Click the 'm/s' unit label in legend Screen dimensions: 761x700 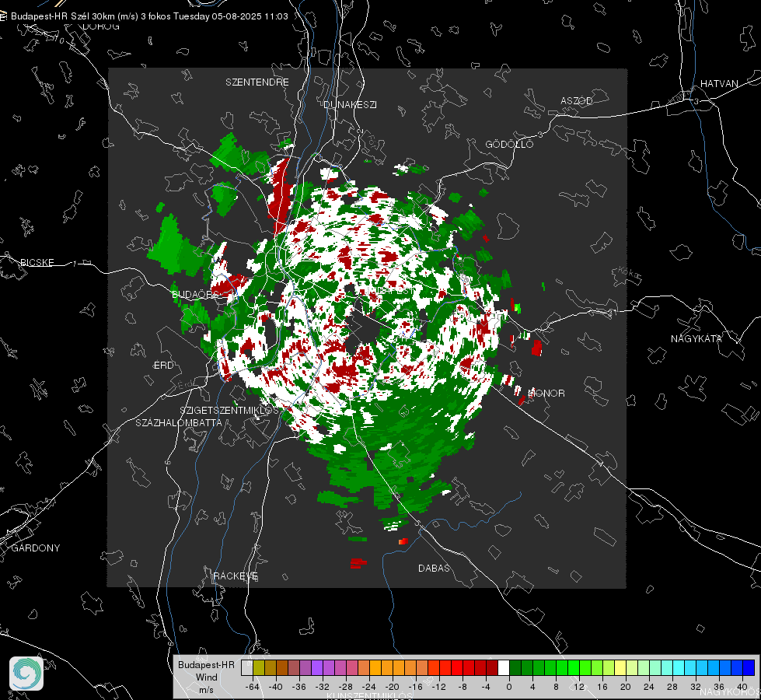click(x=206, y=690)
